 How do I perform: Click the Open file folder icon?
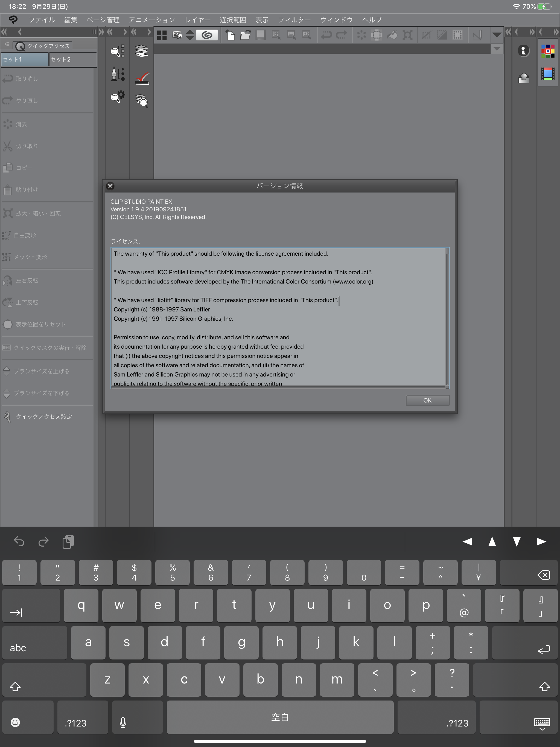click(246, 35)
